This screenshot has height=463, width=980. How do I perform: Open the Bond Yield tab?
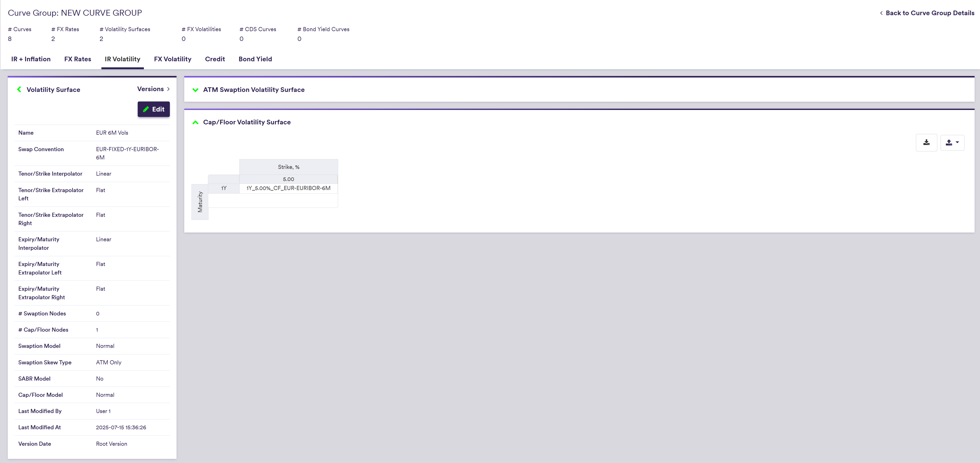[x=255, y=59]
